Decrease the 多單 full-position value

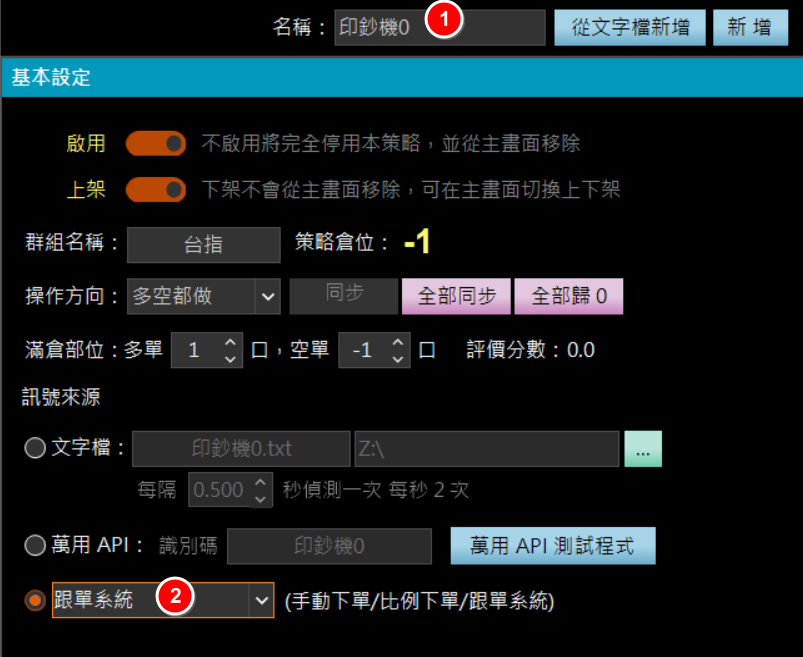click(x=230, y=359)
